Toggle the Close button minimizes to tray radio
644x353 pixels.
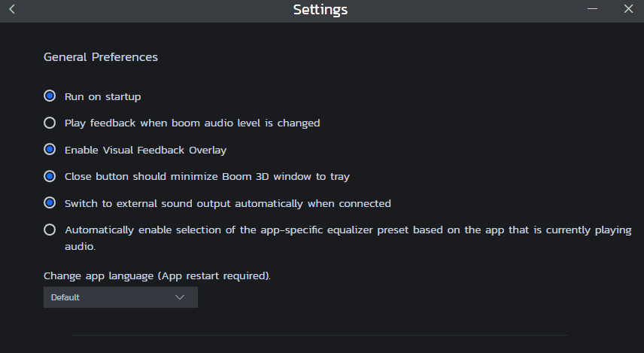coord(50,176)
